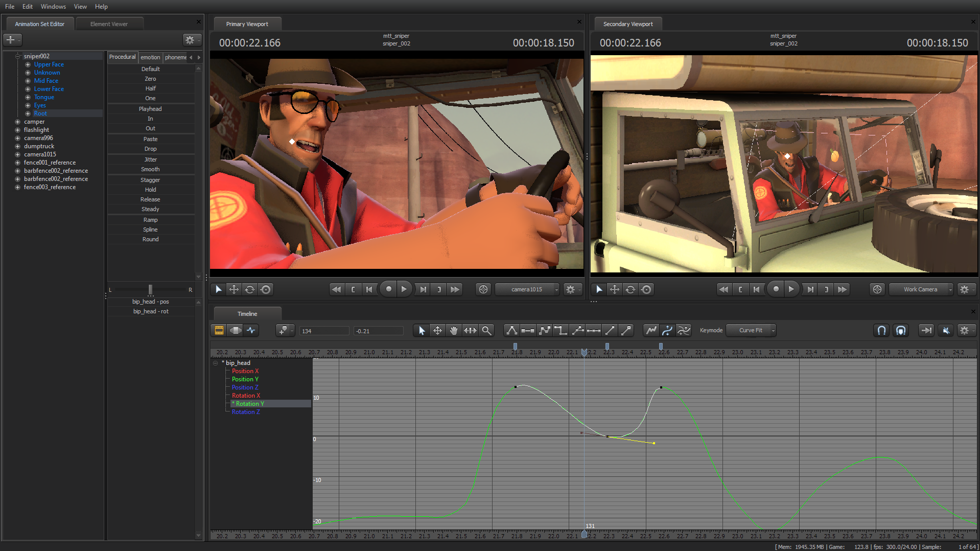
Task: Click the Smooth button in the Procedural panel
Action: [150, 169]
